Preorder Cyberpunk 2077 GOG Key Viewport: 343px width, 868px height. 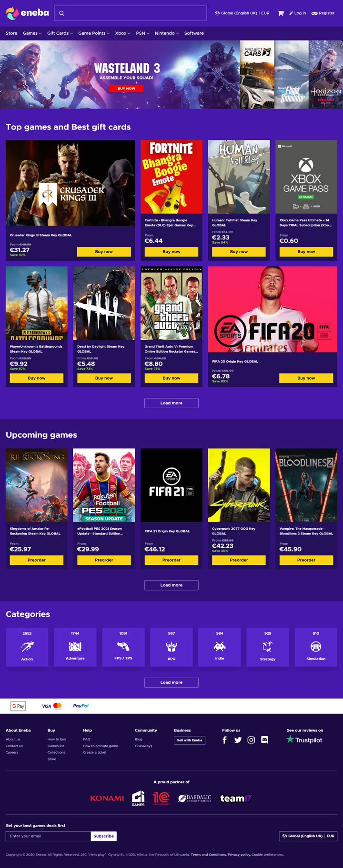239,560
